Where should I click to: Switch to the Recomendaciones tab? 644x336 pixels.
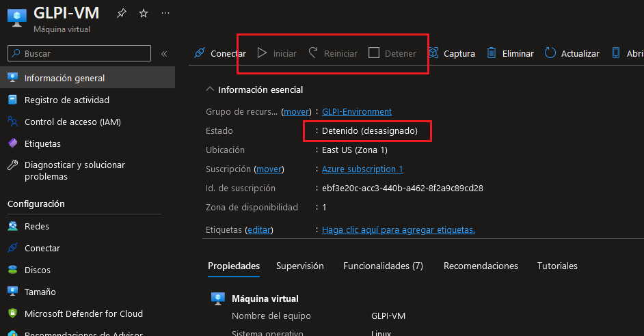click(481, 266)
